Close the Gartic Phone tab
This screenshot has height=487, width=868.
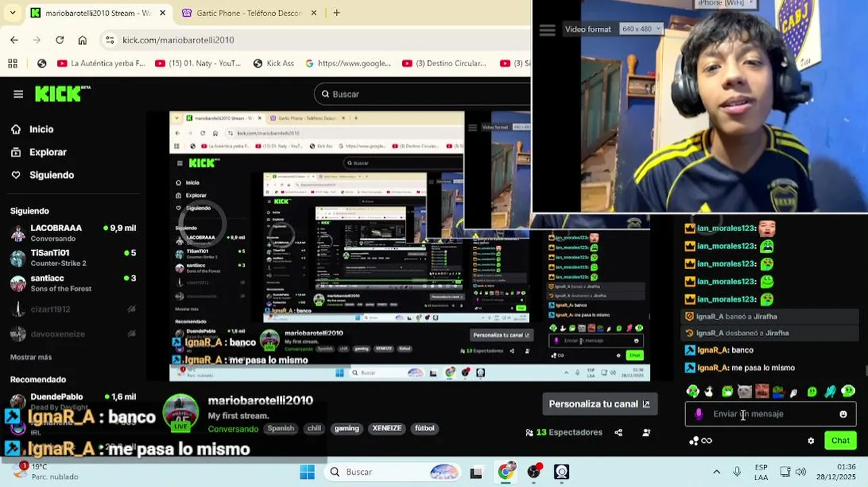(315, 13)
